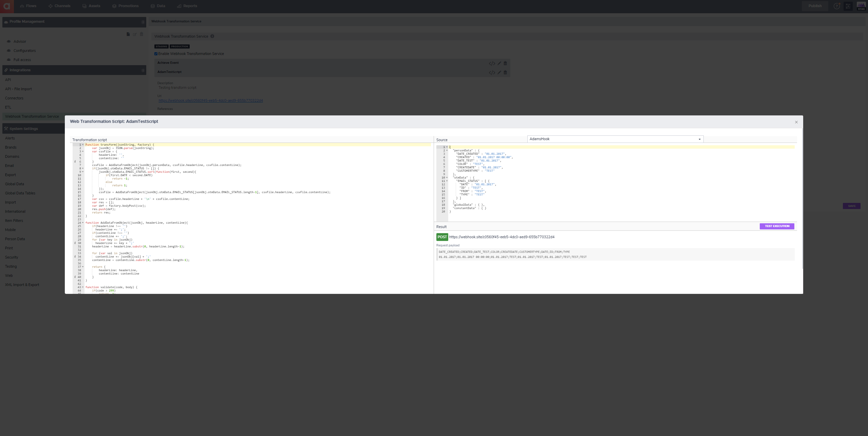
Task: Open the Promotions menu
Action: pyautogui.click(x=126, y=6)
